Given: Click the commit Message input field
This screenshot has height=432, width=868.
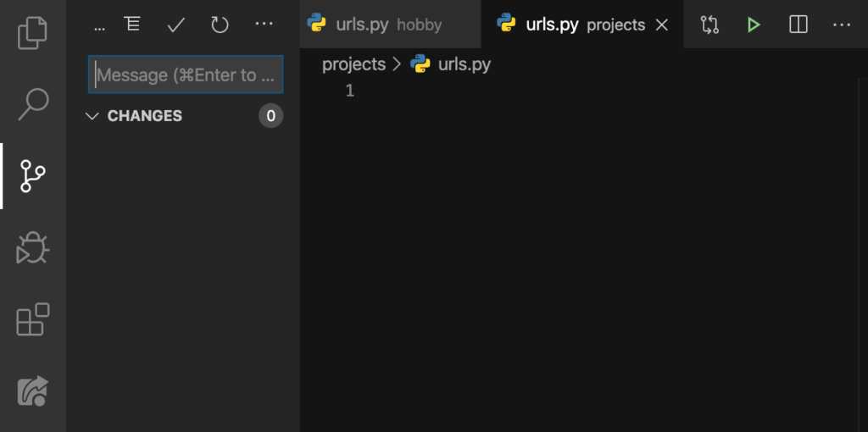Looking at the screenshot, I should (186, 75).
